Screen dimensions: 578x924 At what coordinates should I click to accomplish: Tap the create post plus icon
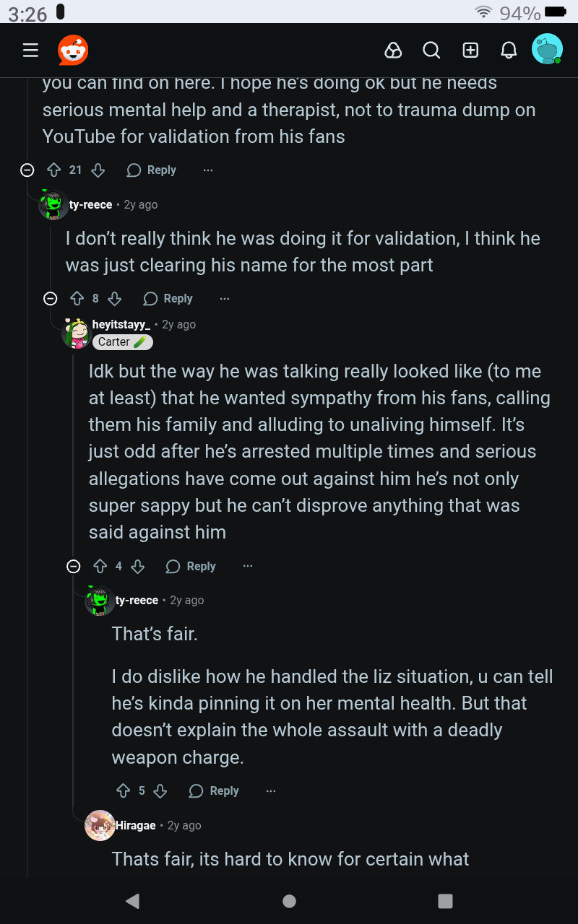coord(470,50)
